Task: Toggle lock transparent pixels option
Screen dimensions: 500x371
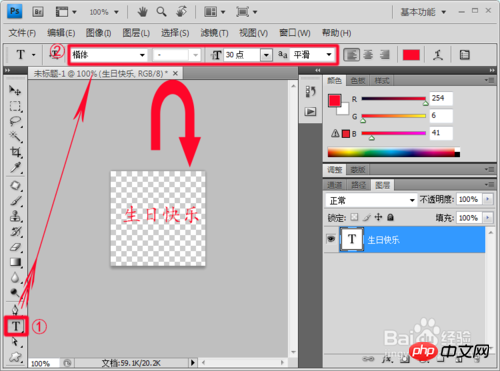Action: 354,217
